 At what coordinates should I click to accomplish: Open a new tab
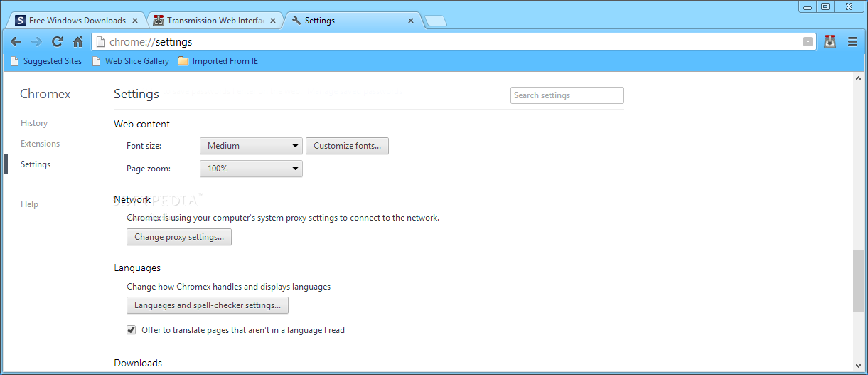tap(435, 21)
